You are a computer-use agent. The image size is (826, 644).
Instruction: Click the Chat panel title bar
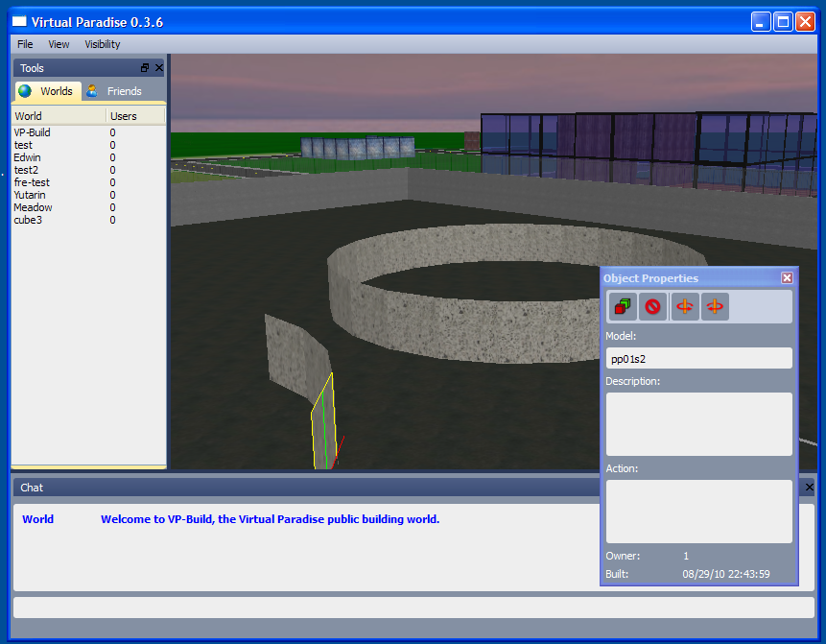point(305,488)
